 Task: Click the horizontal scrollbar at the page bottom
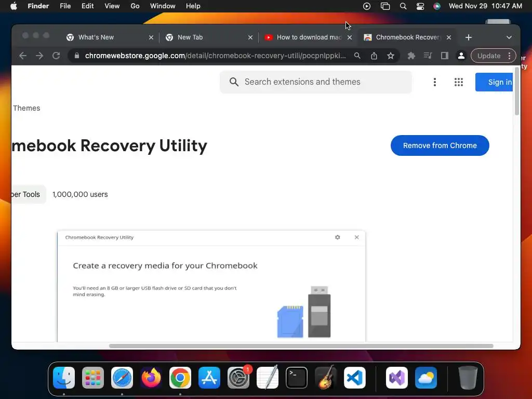[301, 346]
